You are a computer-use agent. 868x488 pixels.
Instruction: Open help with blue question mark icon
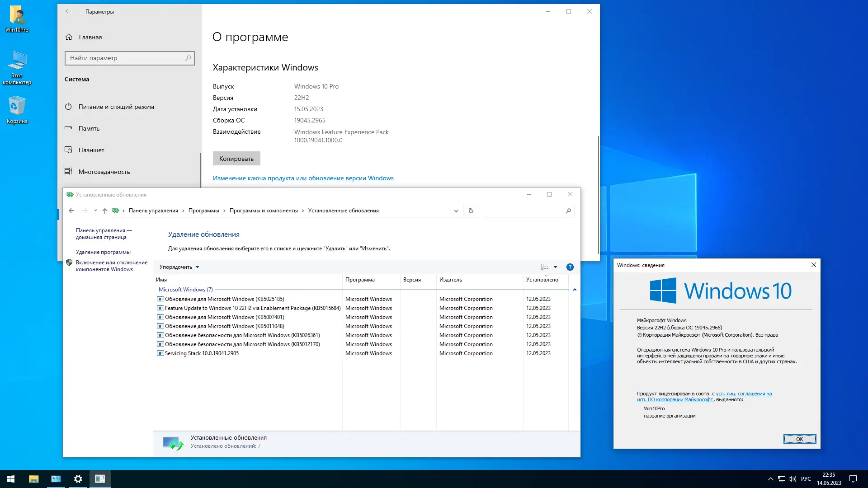(x=570, y=267)
